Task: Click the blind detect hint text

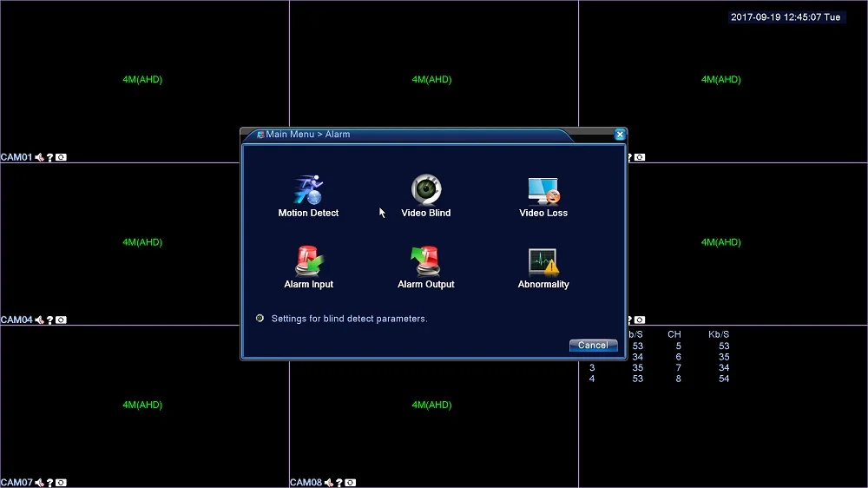Action: [x=349, y=319]
